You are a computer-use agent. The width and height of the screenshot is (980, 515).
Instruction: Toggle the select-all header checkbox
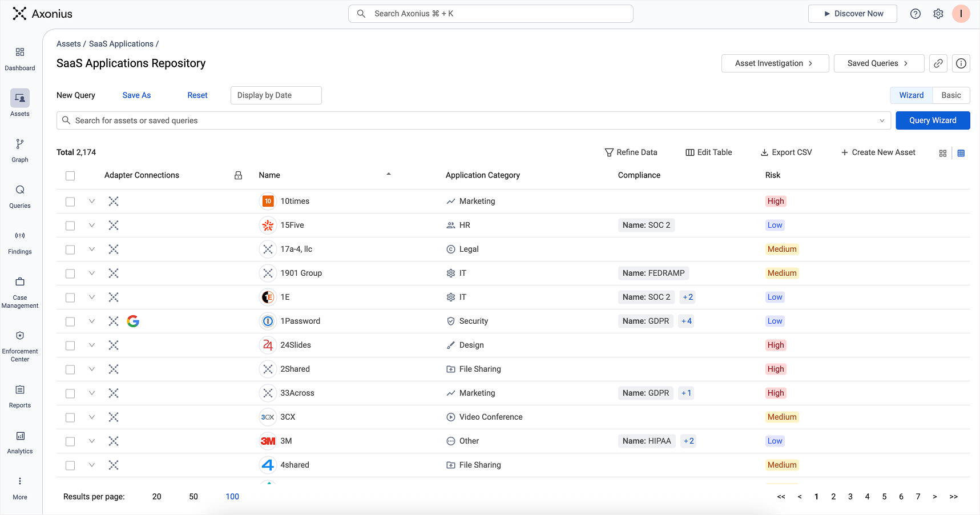(70, 176)
